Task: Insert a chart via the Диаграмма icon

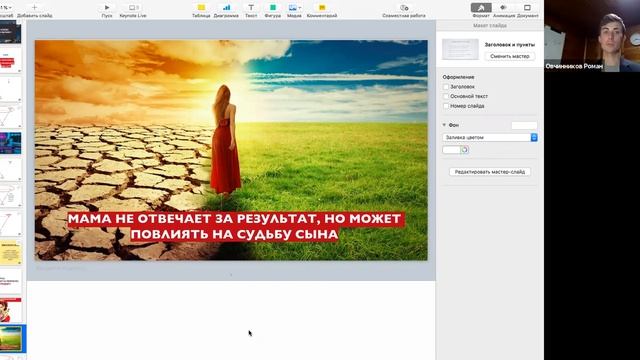Action: [x=226, y=7]
